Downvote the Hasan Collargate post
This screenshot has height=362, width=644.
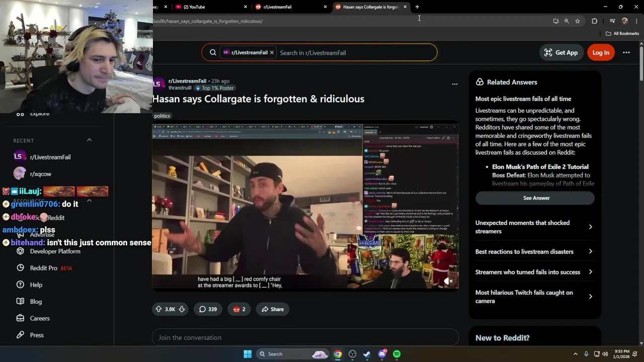pos(182,309)
